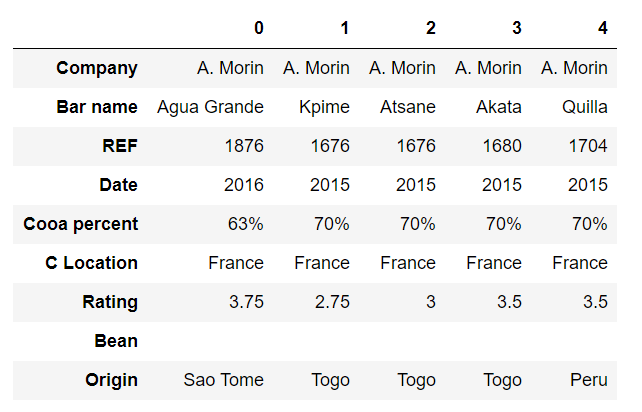This screenshot has height=412, width=642.
Task: Click the 63% cocoa percent cell
Action: point(245,224)
